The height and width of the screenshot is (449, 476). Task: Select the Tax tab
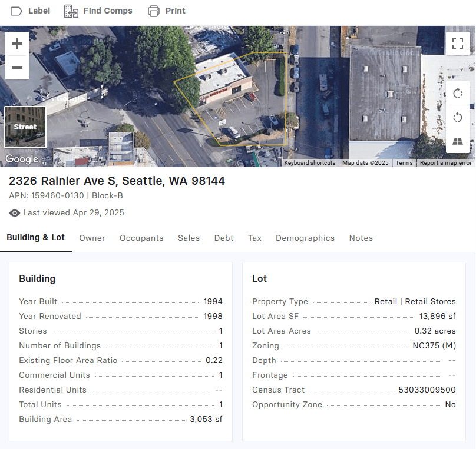[x=254, y=238]
